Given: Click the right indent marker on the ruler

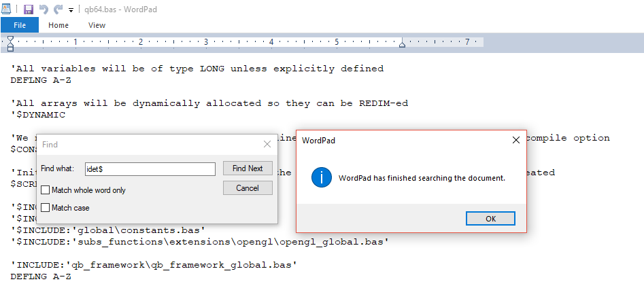Looking at the screenshot, I should tap(403, 45).
